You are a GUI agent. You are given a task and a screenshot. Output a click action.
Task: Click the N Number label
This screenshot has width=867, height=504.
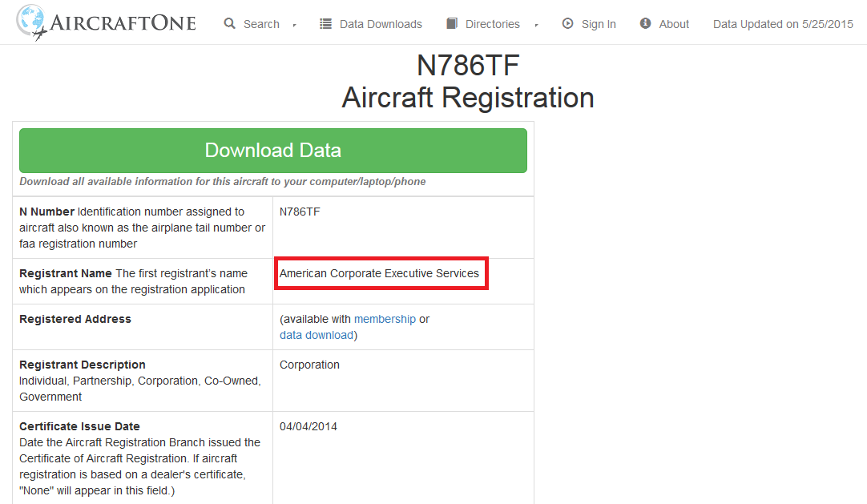click(47, 212)
